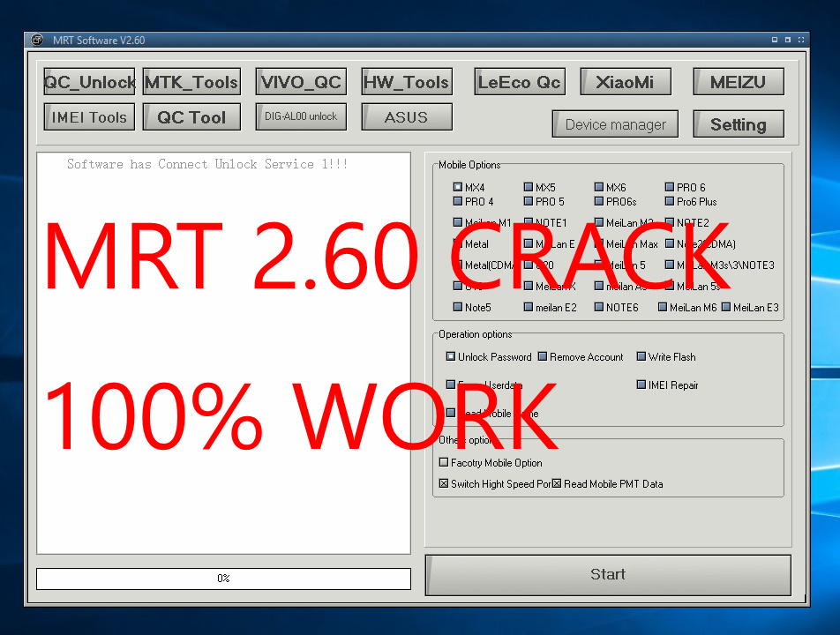Viewport: 840px width, 635px height.
Task: Click the DIG-AL00 unlock button
Action: 301,116
